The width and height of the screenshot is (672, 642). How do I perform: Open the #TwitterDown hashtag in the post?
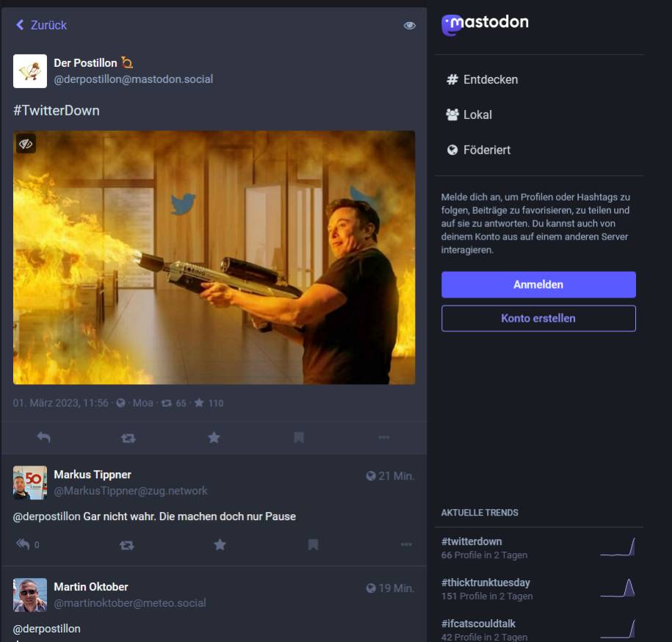(x=56, y=111)
